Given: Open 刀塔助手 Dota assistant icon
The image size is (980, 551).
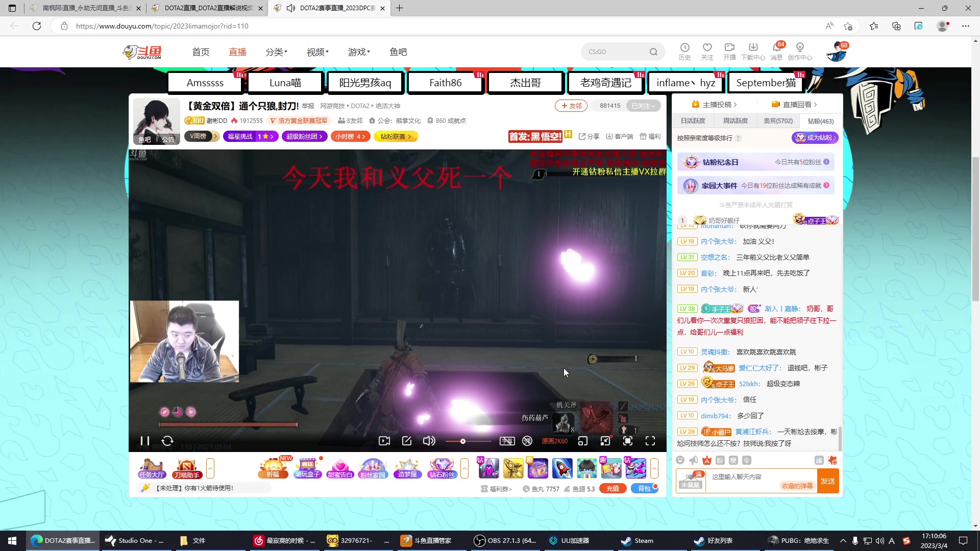Looking at the screenshot, I should point(186,468).
